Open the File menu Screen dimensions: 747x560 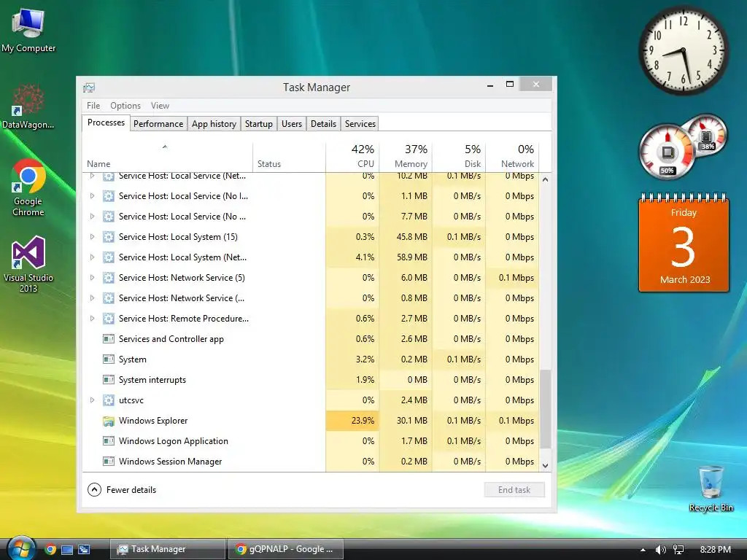pos(93,106)
